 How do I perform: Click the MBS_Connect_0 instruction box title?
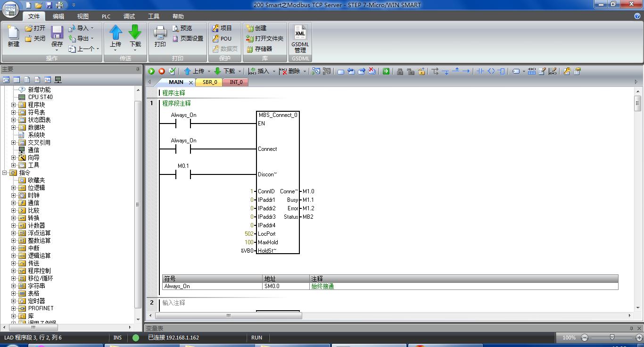tap(278, 115)
